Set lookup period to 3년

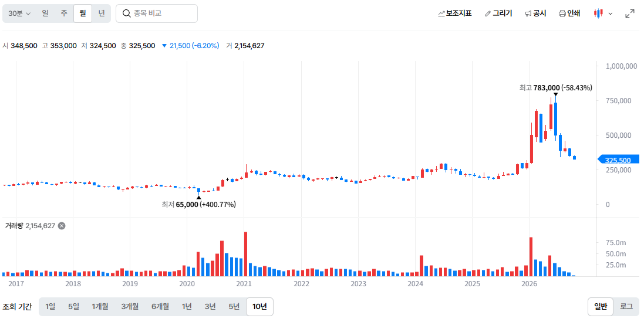[210, 306]
